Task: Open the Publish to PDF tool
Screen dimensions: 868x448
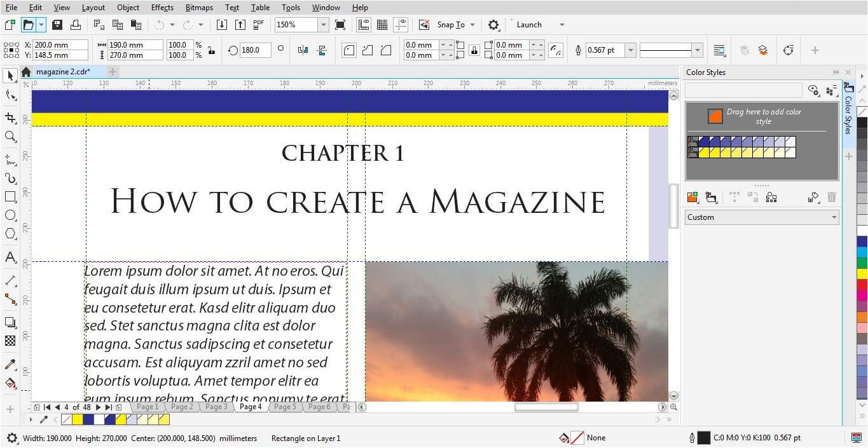Action: tap(258, 24)
